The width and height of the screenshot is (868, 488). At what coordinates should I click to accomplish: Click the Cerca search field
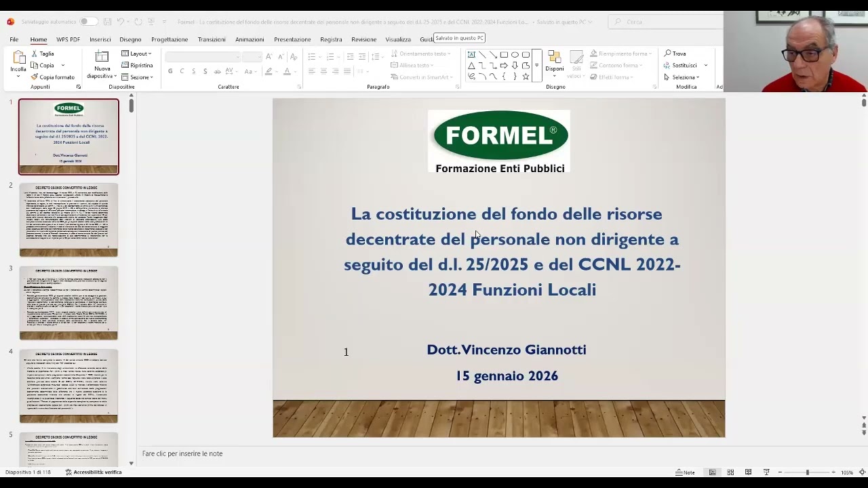[665, 22]
